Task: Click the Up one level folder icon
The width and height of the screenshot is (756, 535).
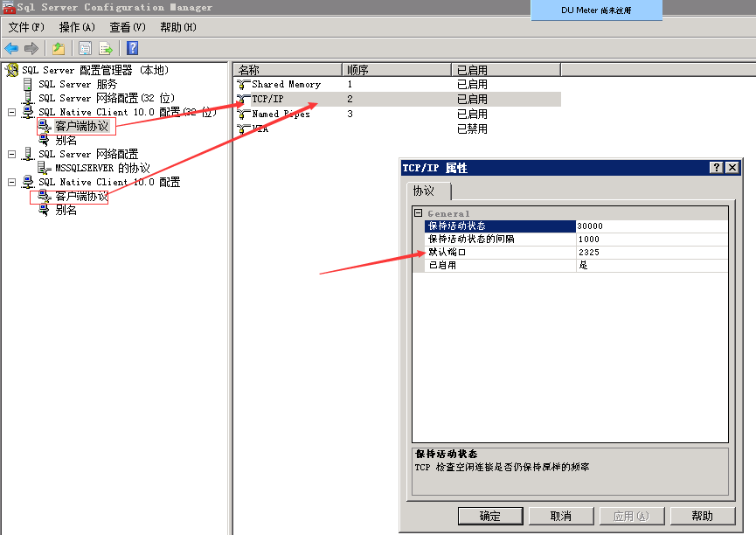Action: pos(59,48)
